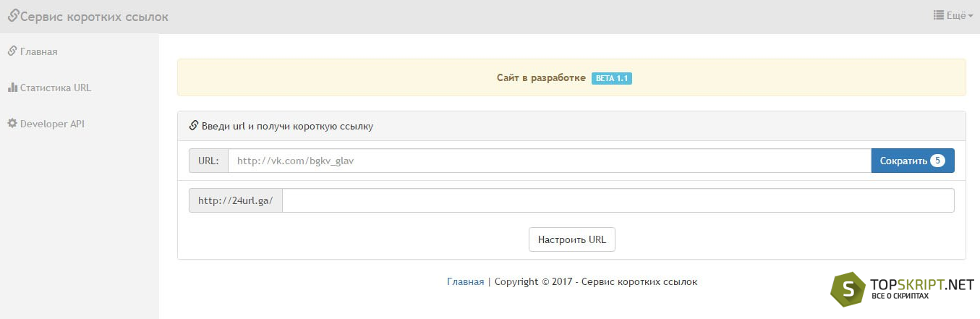Click the http://24url.ga/ prefix label
980x319 pixels.
coord(236,200)
